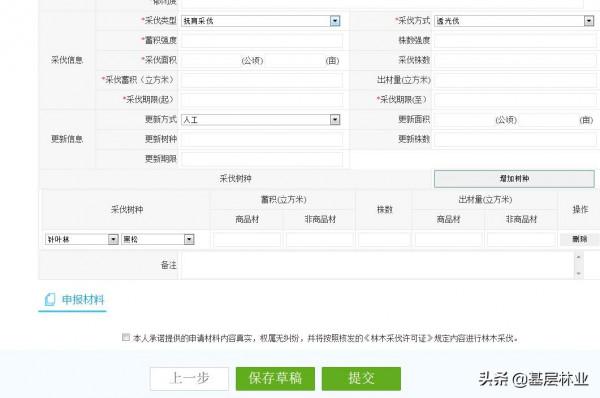Screen dimensions: 600x398
Task: Click 删除 to remove the species row
Action: [x=579, y=240]
